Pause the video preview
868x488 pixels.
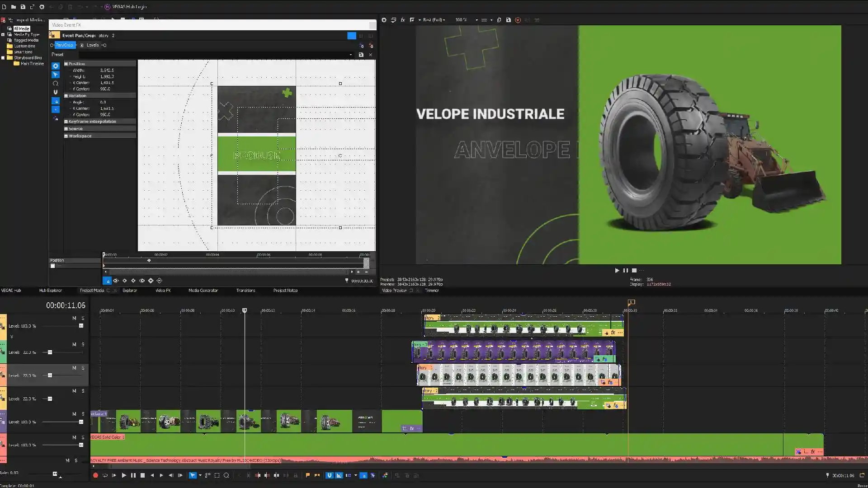pos(626,271)
